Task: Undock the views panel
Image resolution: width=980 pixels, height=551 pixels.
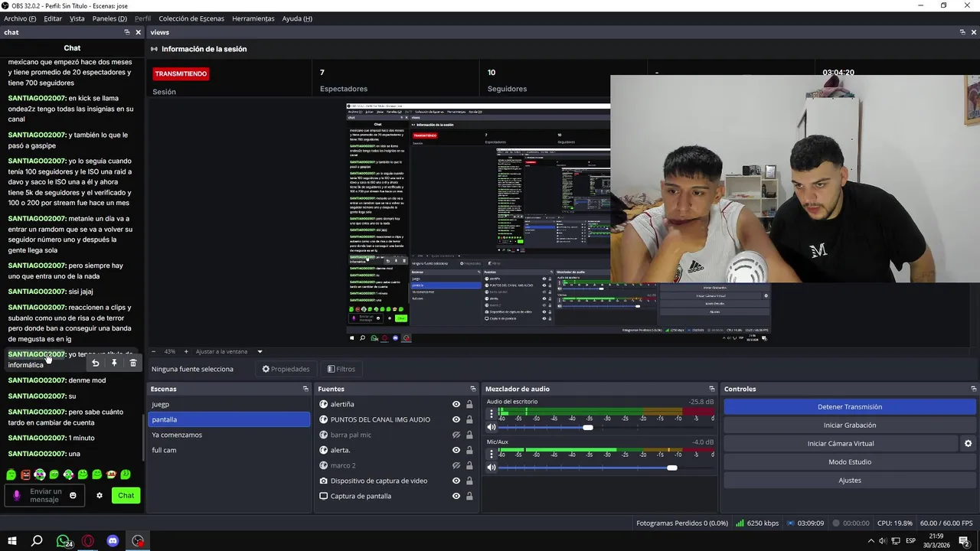Action: [962, 32]
